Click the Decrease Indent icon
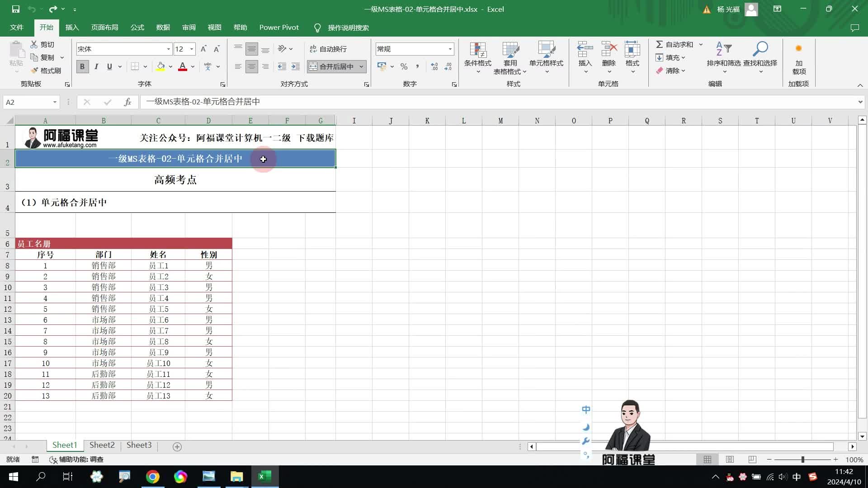This screenshot has height=488, width=868. [x=282, y=66]
